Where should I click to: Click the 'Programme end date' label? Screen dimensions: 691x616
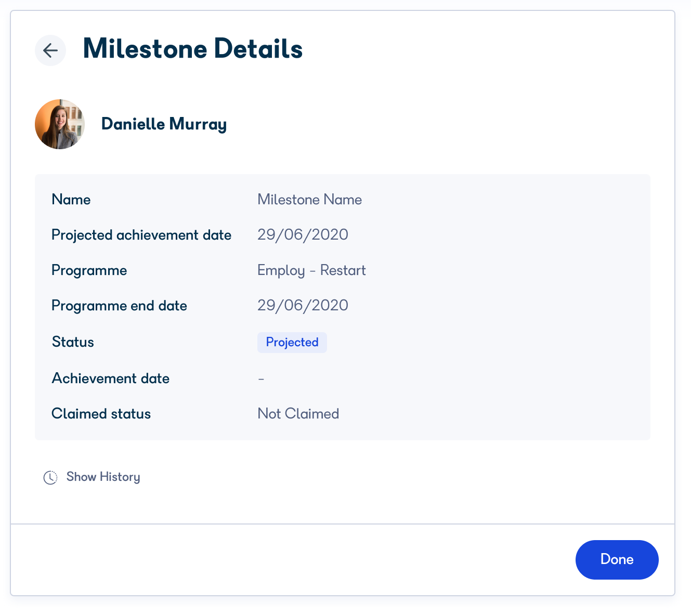click(119, 306)
